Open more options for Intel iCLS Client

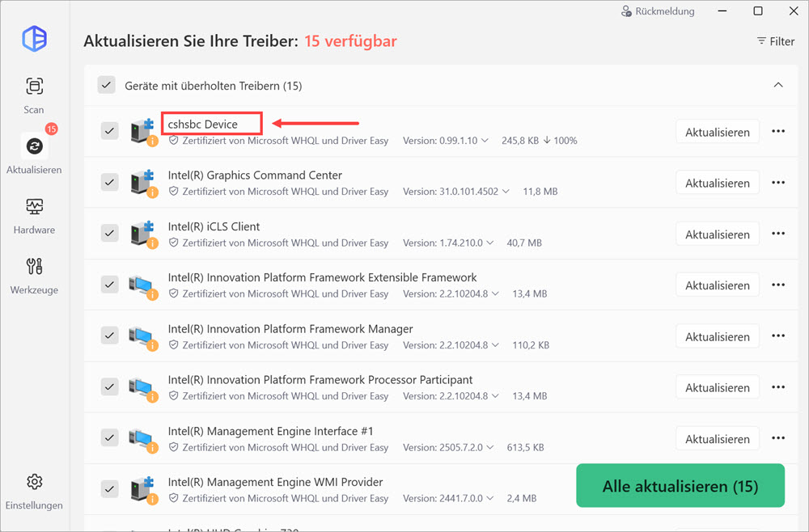[778, 234]
